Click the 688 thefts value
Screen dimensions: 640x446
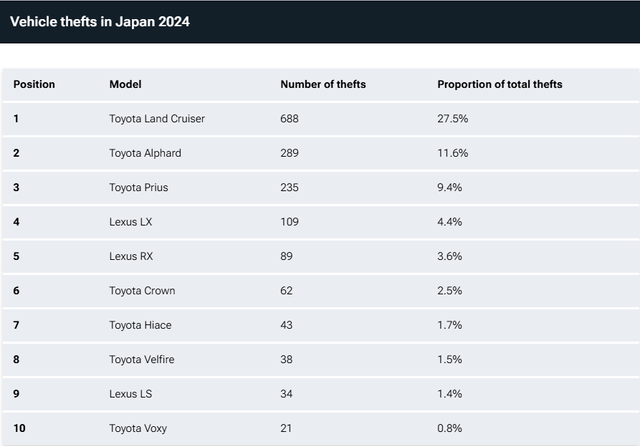[x=290, y=119]
